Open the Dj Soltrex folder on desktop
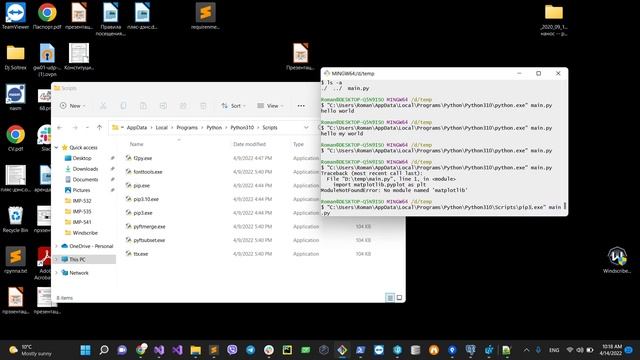640x360 pixels. [x=16, y=57]
